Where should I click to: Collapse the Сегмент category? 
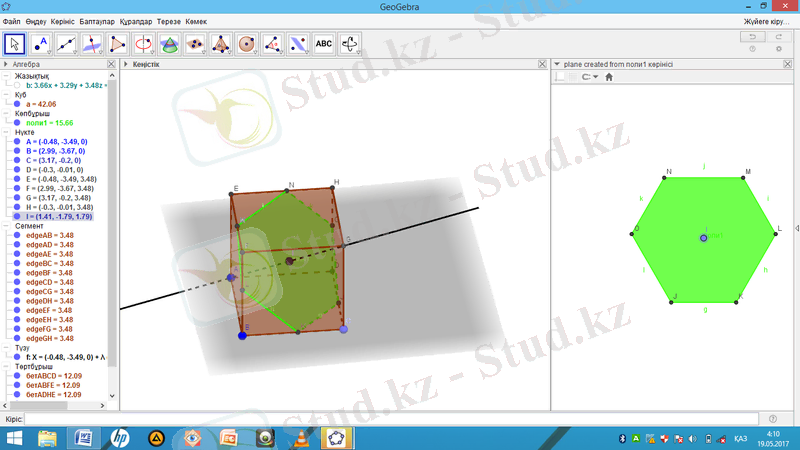tap(7, 226)
